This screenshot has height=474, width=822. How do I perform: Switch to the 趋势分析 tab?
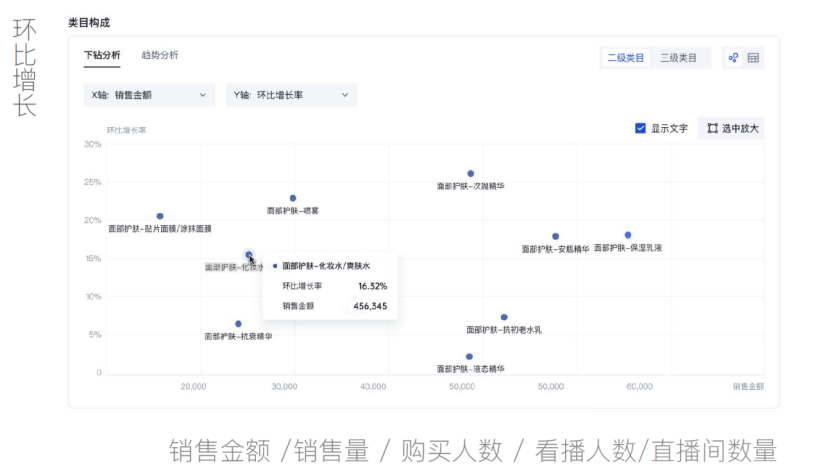pos(160,55)
